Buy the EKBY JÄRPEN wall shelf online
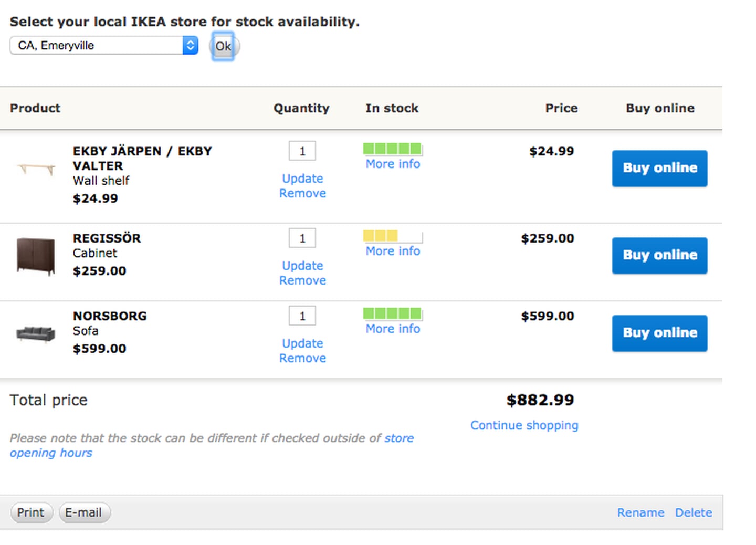Image resolution: width=756 pixels, height=545 pixels. [659, 169]
